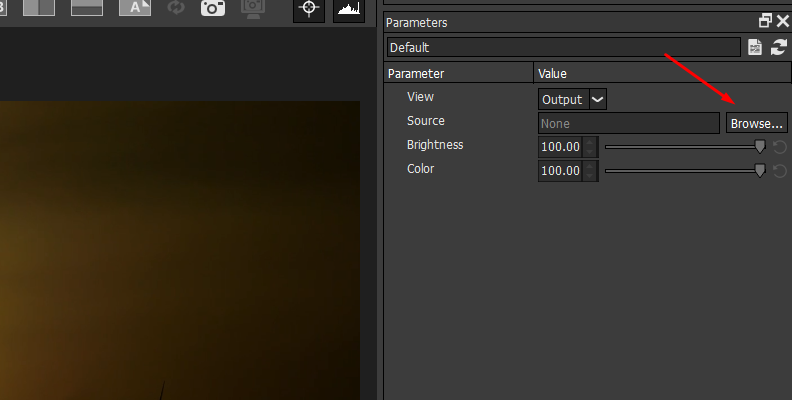Image resolution: width=792 pixels, height=400 pixels.
Task: Select the Source parameter label
Action: (426, 121)
